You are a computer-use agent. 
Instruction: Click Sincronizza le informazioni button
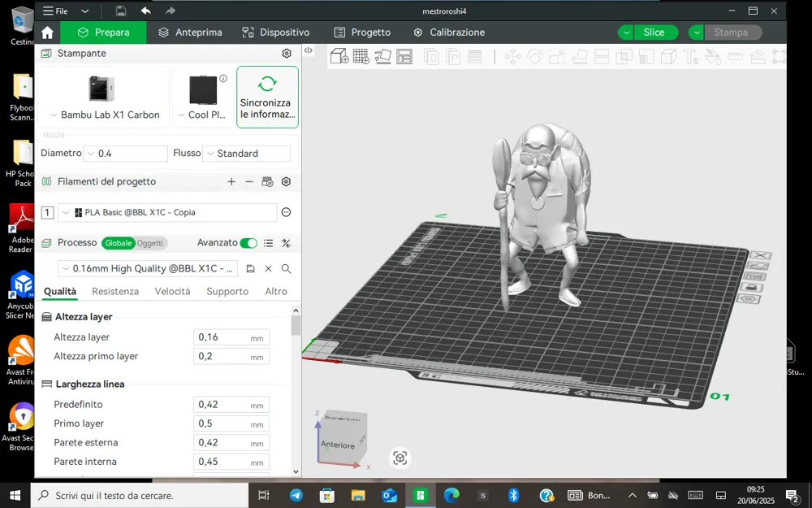click(x=267, y=97)
